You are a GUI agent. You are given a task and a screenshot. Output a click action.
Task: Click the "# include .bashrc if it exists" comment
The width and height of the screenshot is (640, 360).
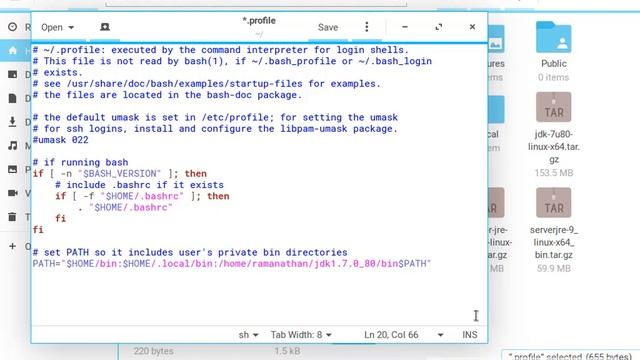pos(139,185)
